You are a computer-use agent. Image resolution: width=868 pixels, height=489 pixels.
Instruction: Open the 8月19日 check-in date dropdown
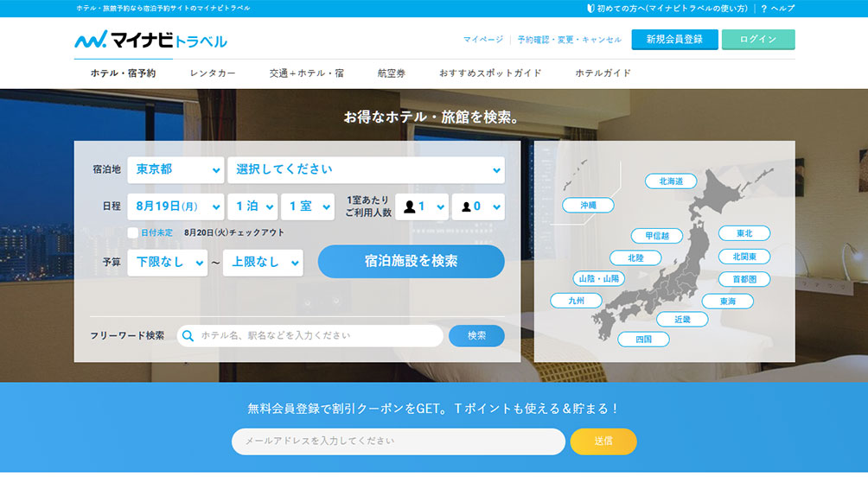[x=176, y=206]
